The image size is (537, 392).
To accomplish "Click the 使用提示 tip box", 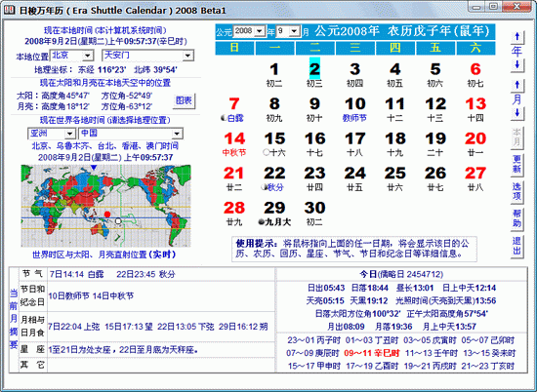I will pyautogui.click(x=354, y=249).
